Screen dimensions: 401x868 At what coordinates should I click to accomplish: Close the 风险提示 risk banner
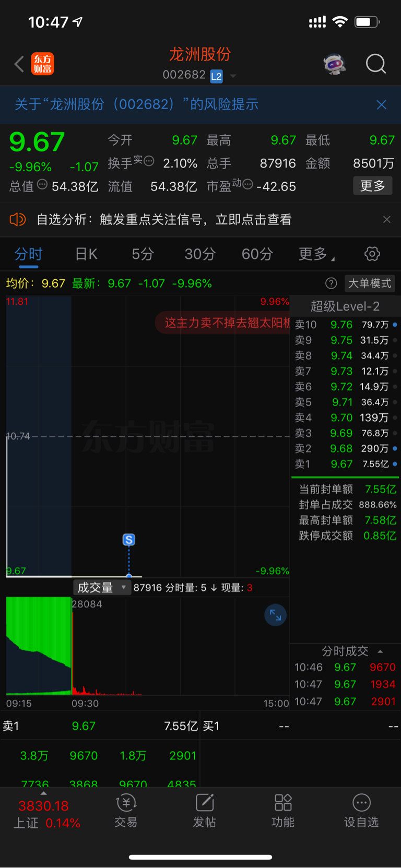click(x=382, y=104)
